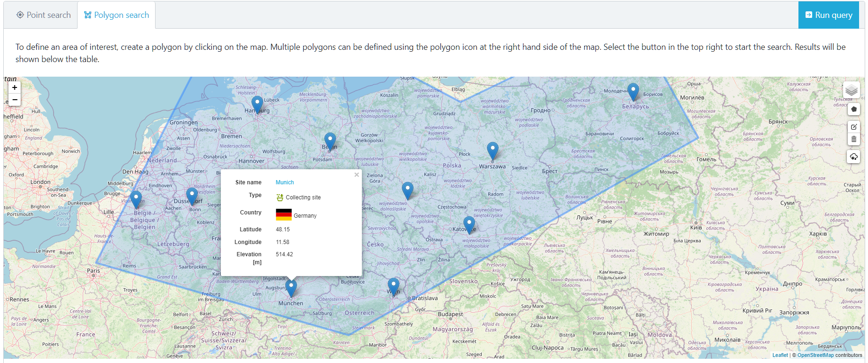The image size is (868, 363).
Task: Click the map marker at Hamburg
Action: tap(257, 104)
